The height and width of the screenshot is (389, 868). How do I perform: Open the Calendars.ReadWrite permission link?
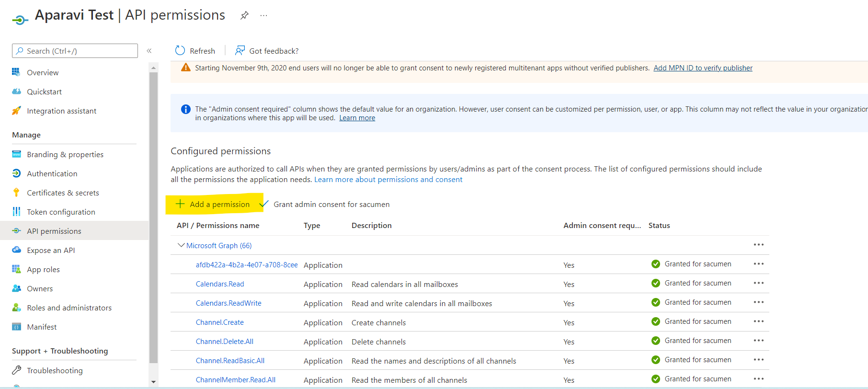tap(228, 303)
